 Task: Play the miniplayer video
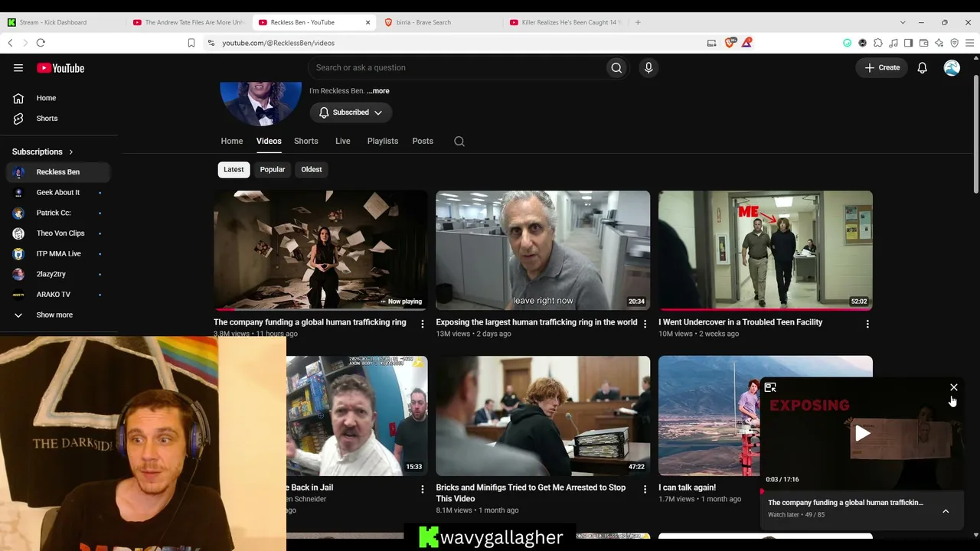click(x=862, y=434)
